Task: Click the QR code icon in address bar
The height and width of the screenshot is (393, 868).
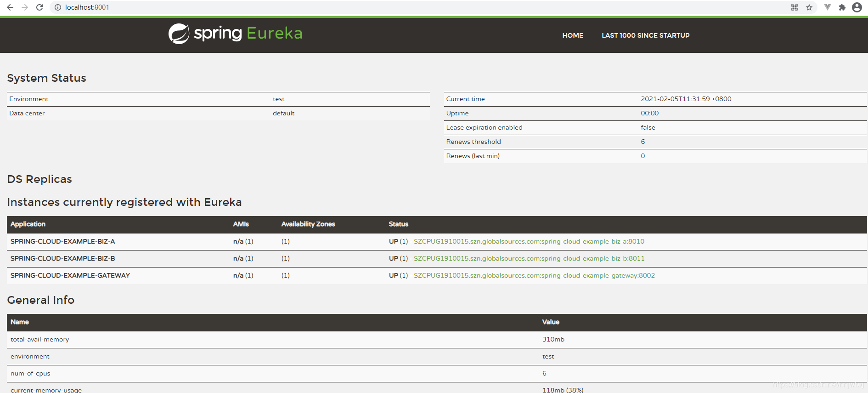Action: [x=795, y=7]
